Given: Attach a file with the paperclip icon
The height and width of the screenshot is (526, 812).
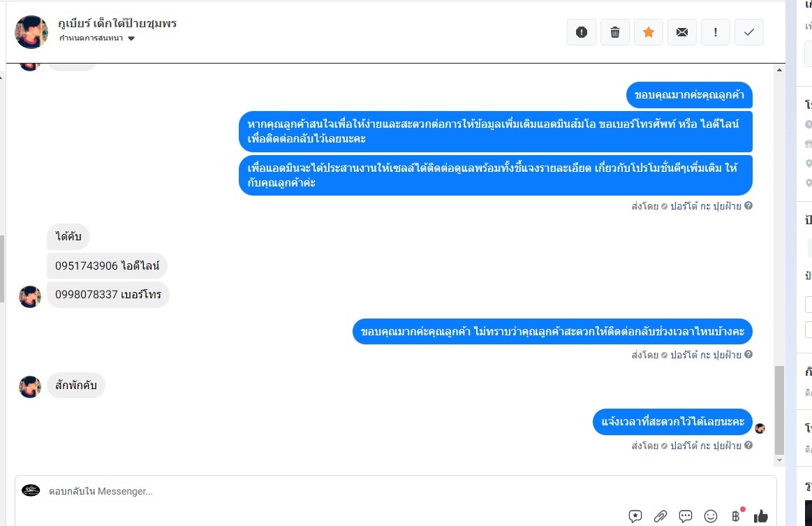Looking at the screenshot, I should pos(660,516).
